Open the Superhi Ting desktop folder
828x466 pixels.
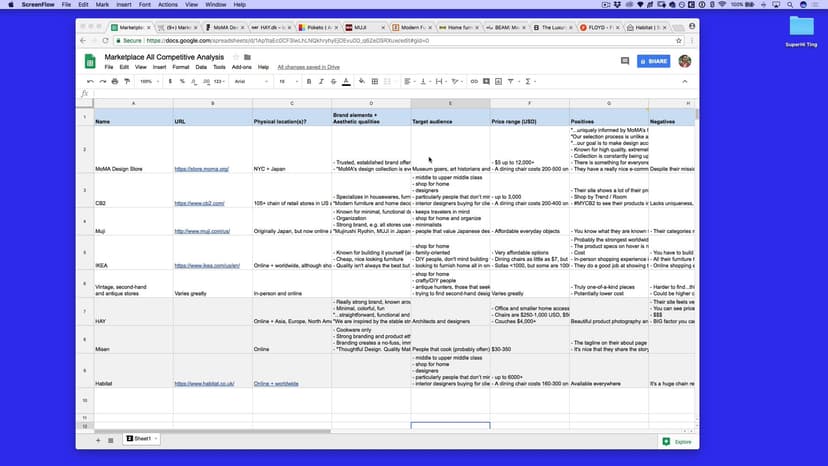[801, 27]
